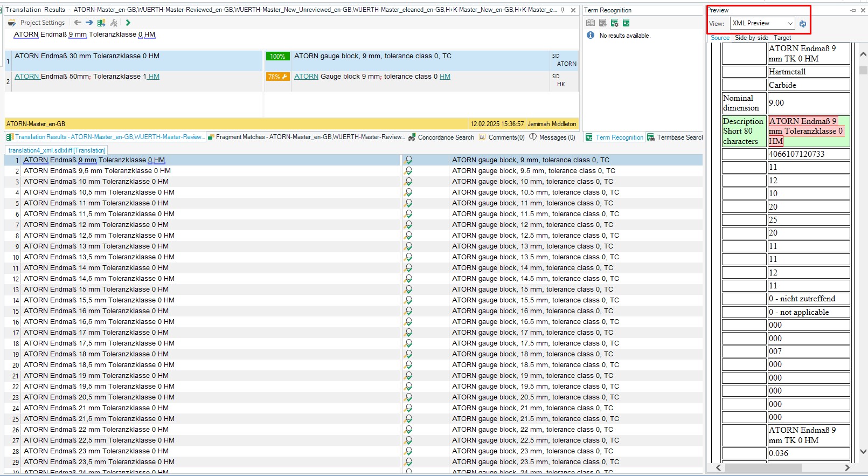This screenshot has width=868, height=476.
Task: Select segment number 12 in the editor
Action: tap(16, 279)
